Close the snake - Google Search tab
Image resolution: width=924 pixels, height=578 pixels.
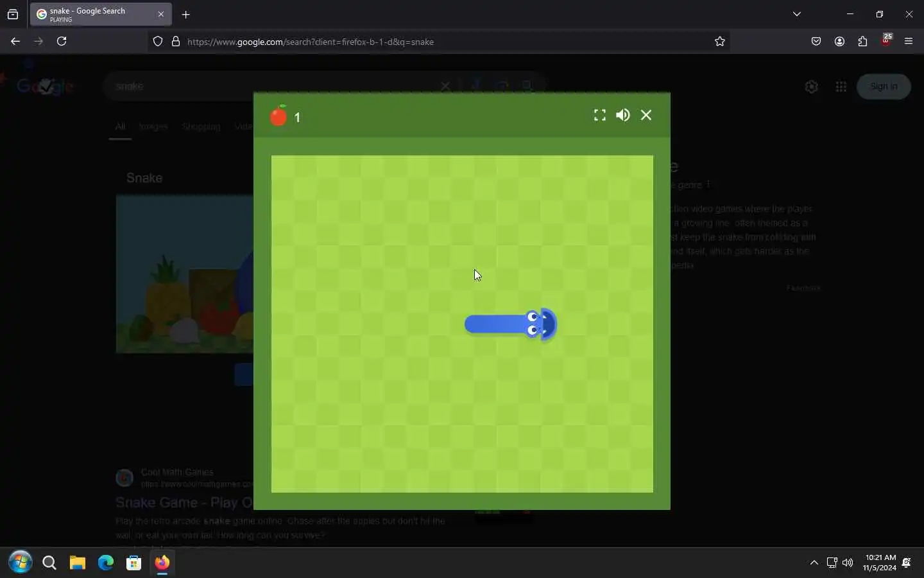[161, 14]
